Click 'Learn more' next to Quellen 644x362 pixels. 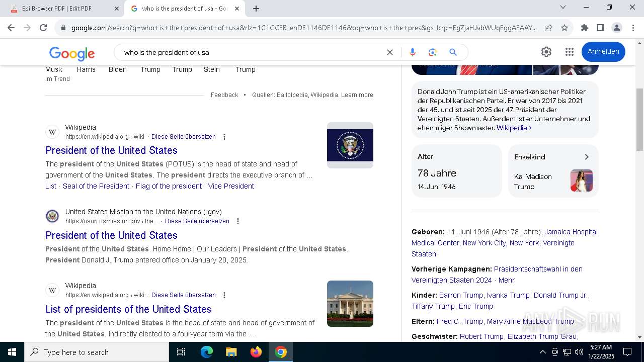tap(357, 95)
